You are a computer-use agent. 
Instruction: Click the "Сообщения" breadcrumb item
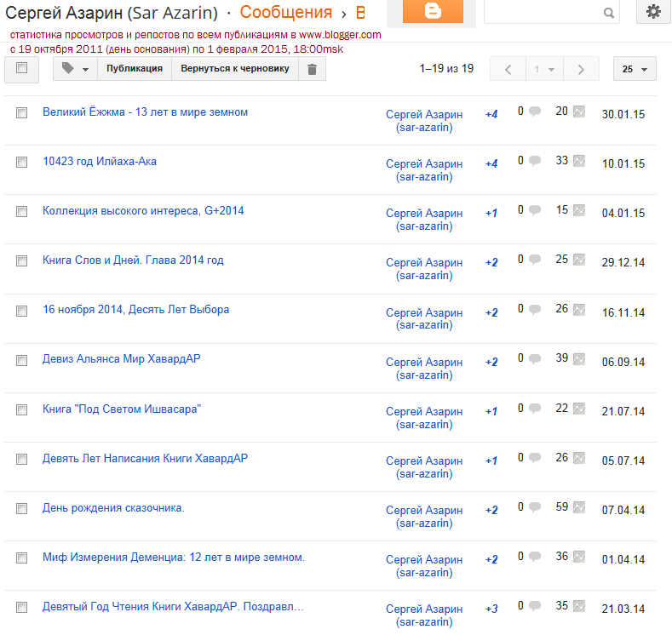pos(286,13)
